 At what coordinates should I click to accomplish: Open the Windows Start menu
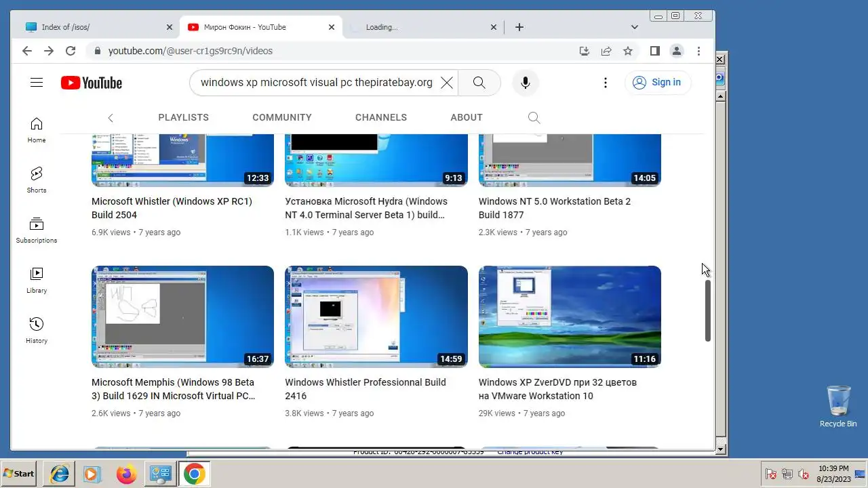pyautogui.click(x=19, y=474)
